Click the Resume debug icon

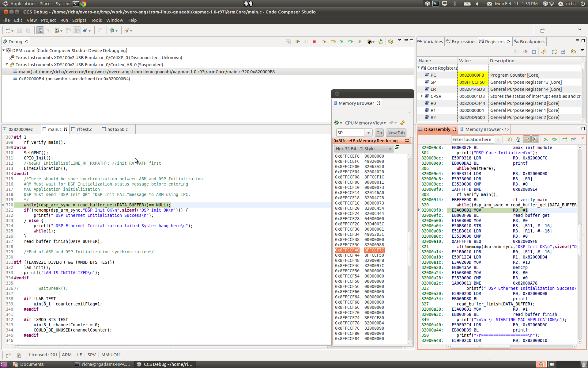(x=297, y=42)
